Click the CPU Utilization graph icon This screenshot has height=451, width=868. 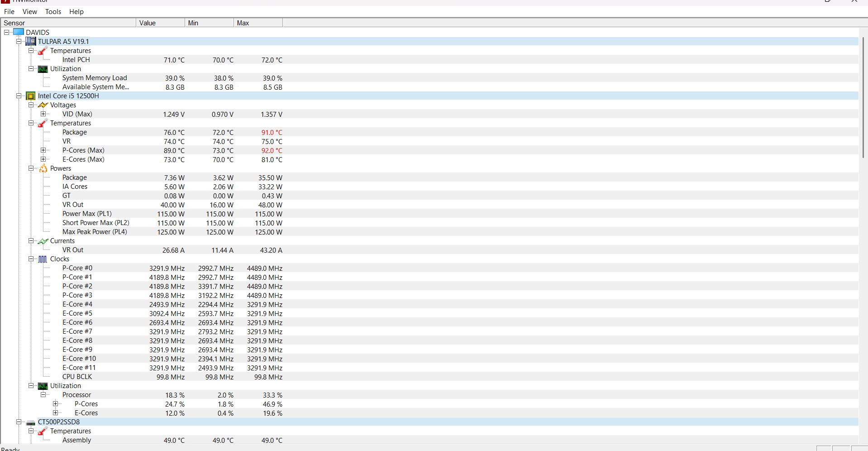coord(43,386)
